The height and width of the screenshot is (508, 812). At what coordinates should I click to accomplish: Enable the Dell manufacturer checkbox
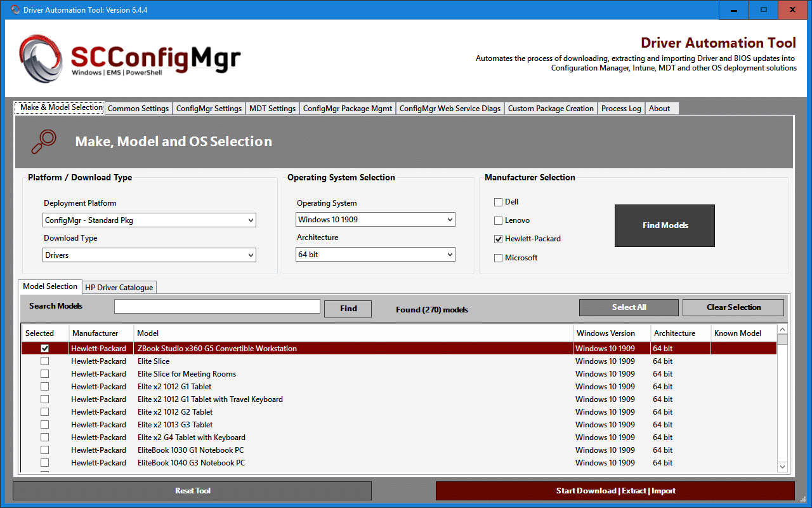point(498,202)
